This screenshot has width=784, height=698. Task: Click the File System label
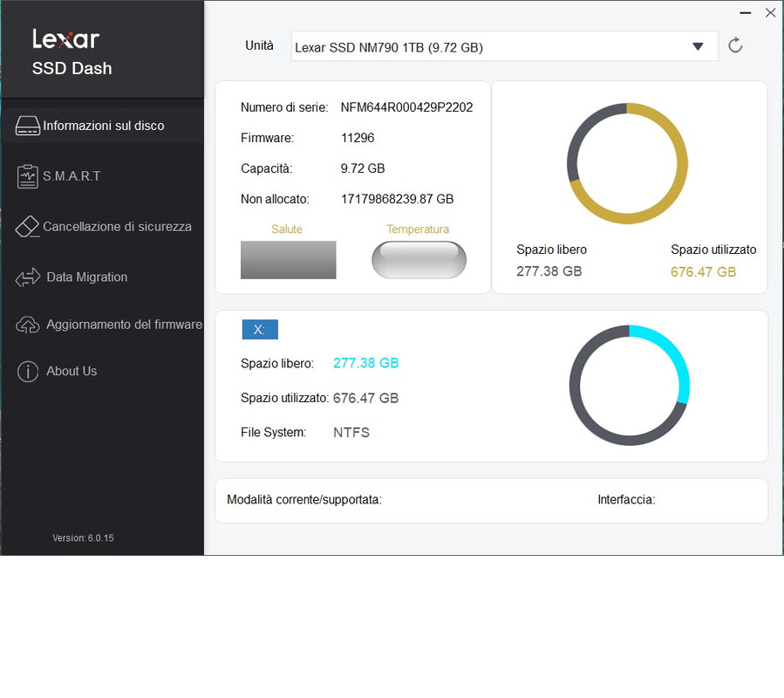pos(274,433)
